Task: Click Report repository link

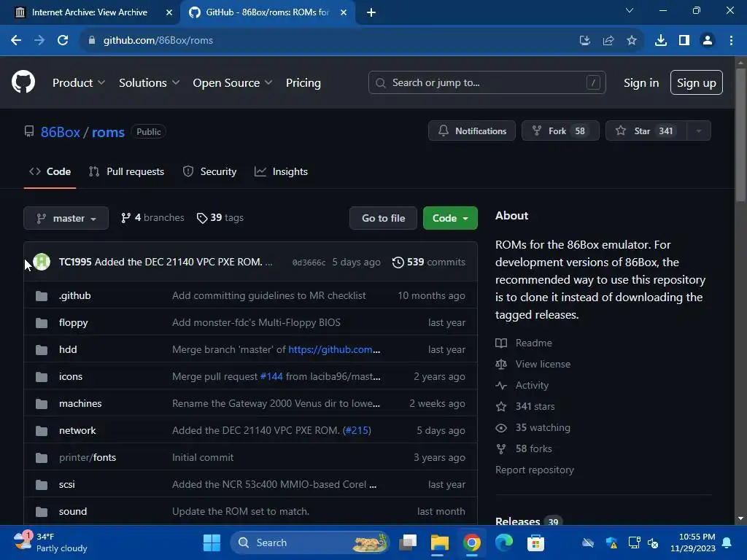Action: [535, 470]
